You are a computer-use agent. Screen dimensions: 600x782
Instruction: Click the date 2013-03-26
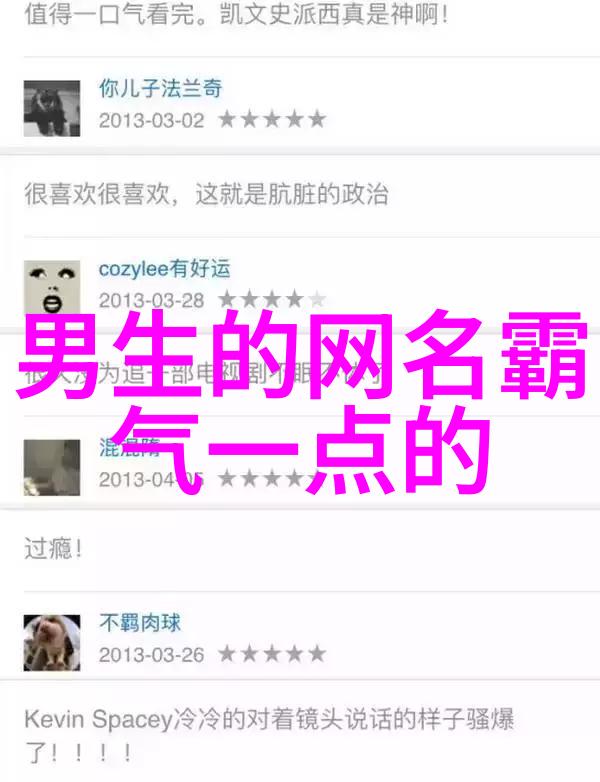tap(151, 655)
